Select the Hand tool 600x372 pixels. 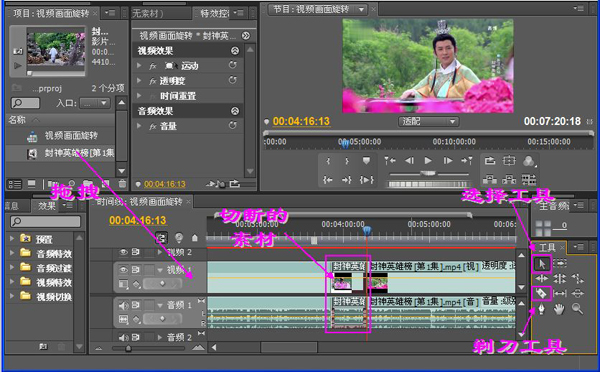[x=559, y=309]
